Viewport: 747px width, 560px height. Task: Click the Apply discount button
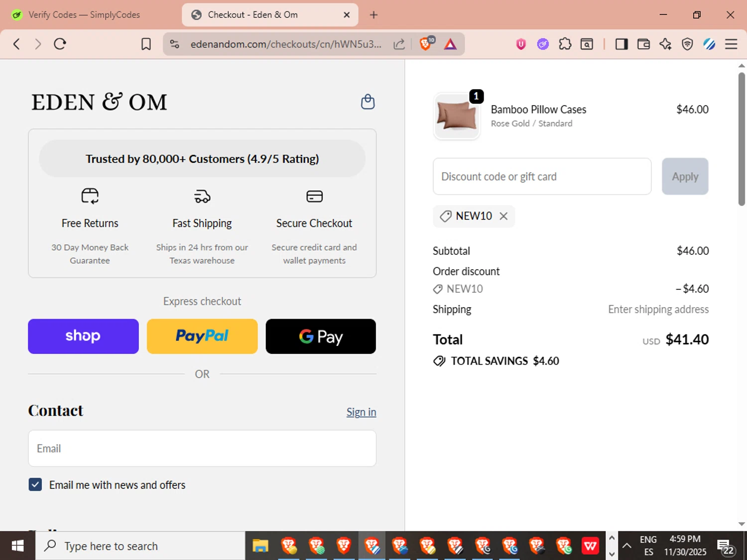point(685,176)
